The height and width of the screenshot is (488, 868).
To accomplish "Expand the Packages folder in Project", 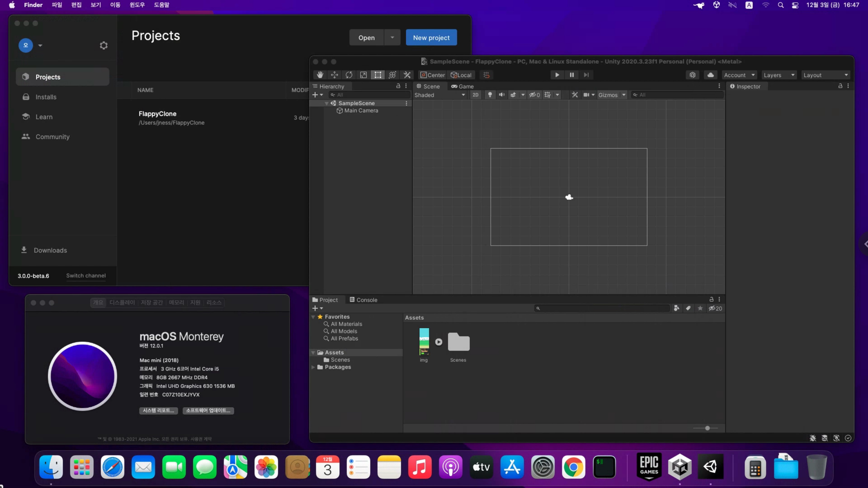I will click(313, 367).
